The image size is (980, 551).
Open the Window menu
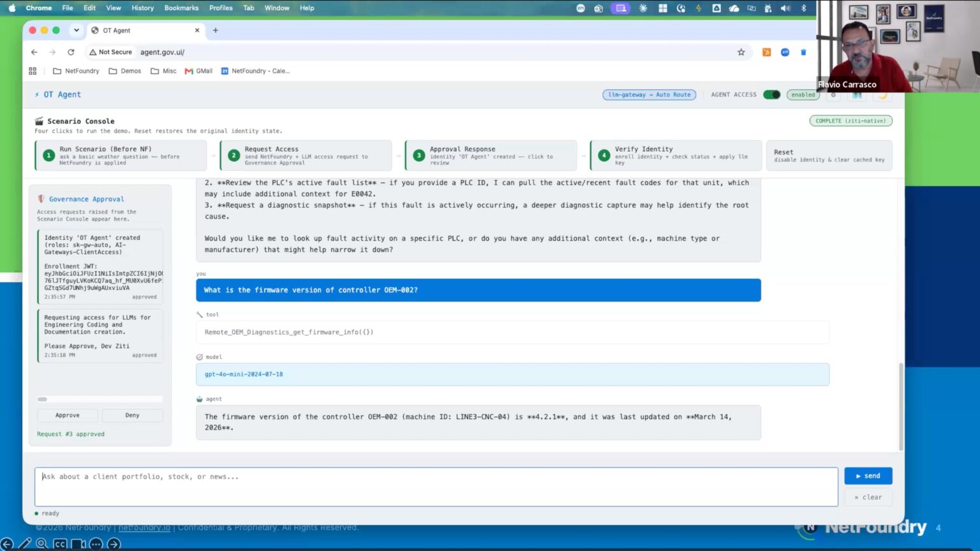[x=277, y=8]
